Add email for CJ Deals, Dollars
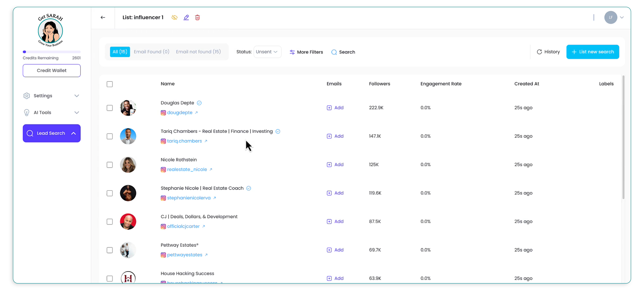The image size is (644, 299). [x=335, y=221]
